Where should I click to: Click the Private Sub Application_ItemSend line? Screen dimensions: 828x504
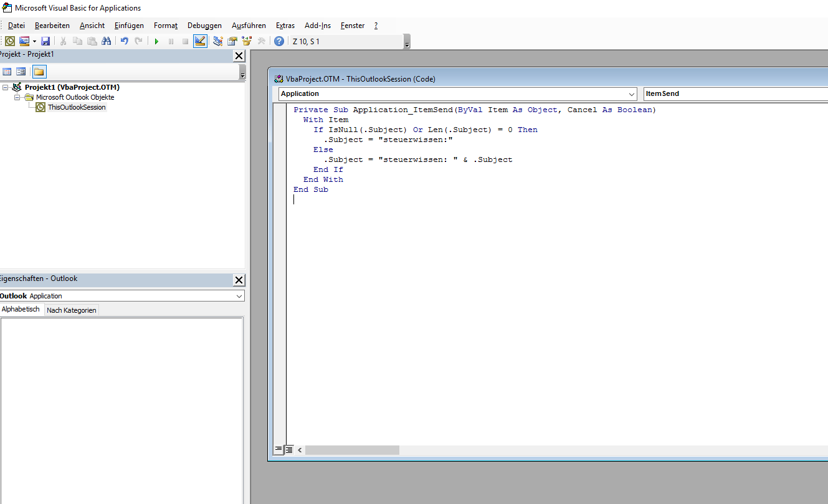click(x=475, y=110)
